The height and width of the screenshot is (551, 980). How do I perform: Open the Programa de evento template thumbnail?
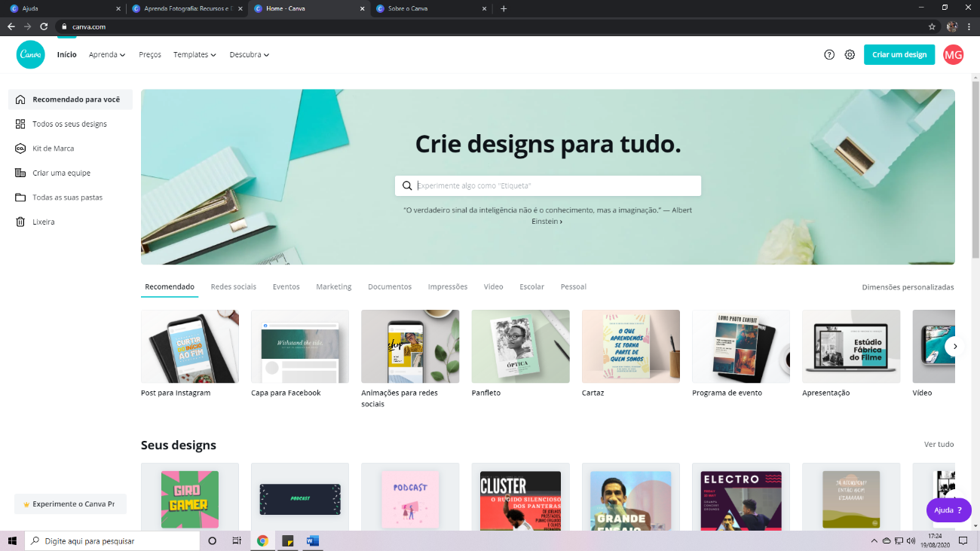pos(741,347)
